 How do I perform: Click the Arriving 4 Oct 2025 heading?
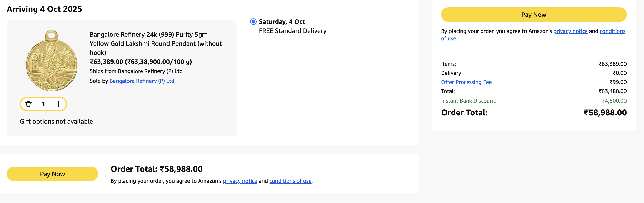coord(44,9)
